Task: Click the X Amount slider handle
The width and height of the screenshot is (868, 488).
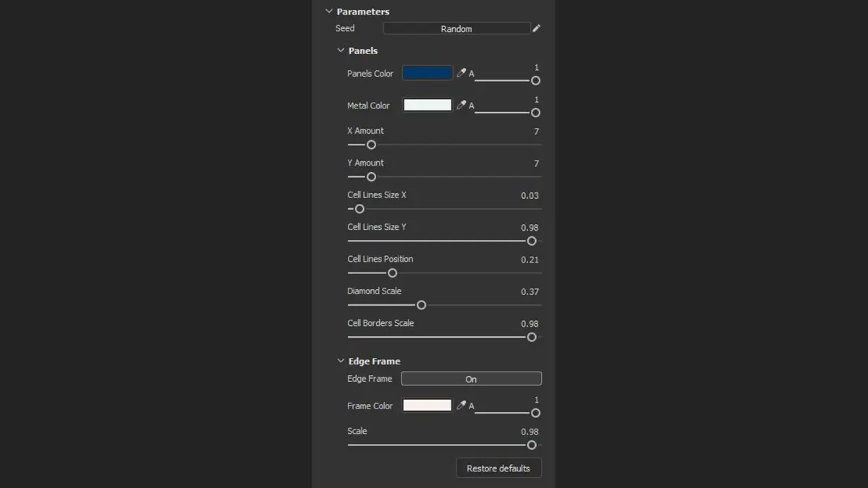Action: [371, 145]
